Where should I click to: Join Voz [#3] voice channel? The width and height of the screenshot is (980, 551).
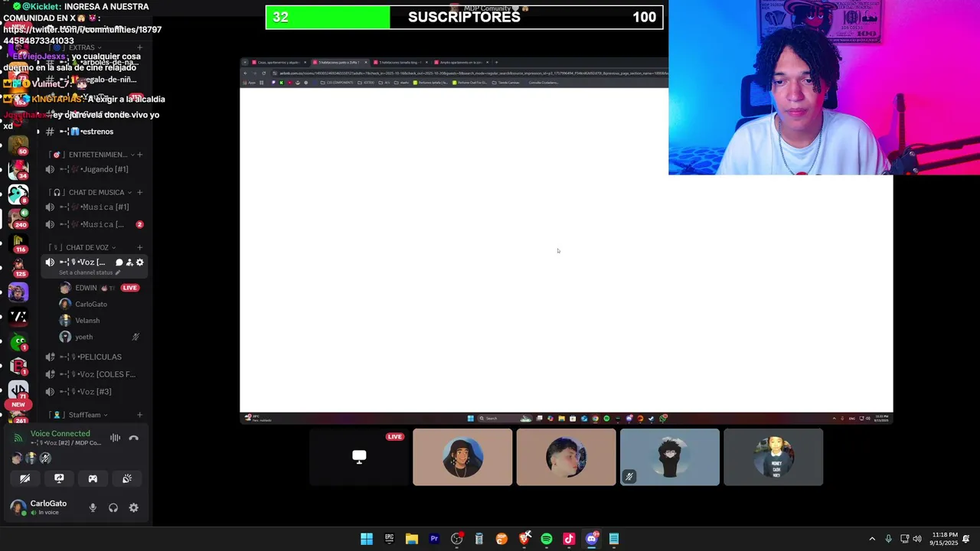click(94, 391)
